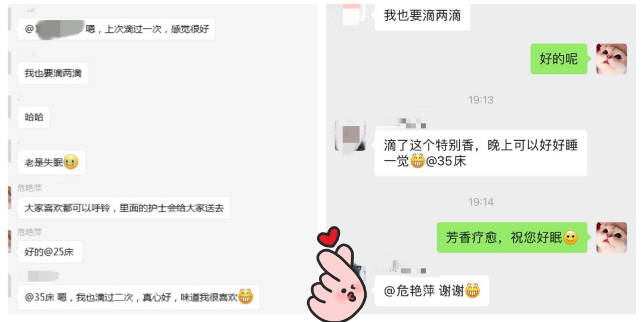This screenshot has height=322, width=644.
Task: Tap the cat avatar beside 芳香疗愈 message
Action: 611,237
